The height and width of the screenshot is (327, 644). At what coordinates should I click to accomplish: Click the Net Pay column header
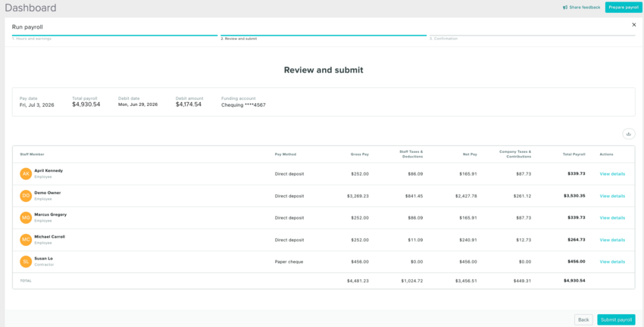pos(470,154)
